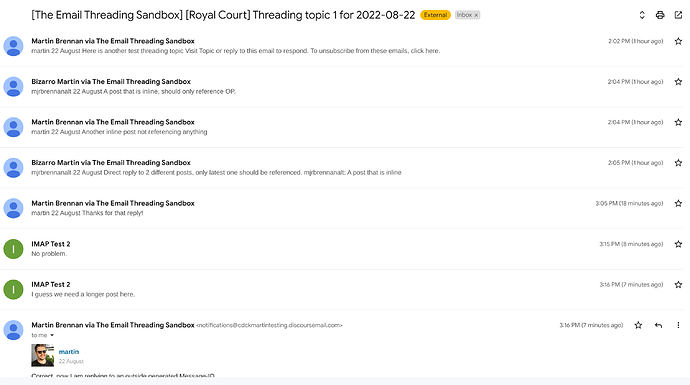Click martin's profile photo thumbnail
Image resolution: width=690 pixels, height=385 pixels.
pyautogui.click(x=42, y=355)
